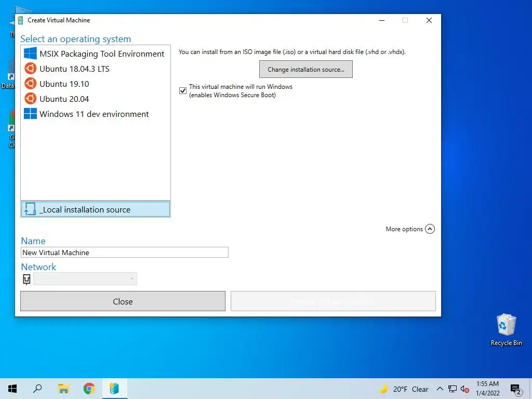Click the Windows 11 dev environment logo
The image size is (532, 399).
click(30, 114)
